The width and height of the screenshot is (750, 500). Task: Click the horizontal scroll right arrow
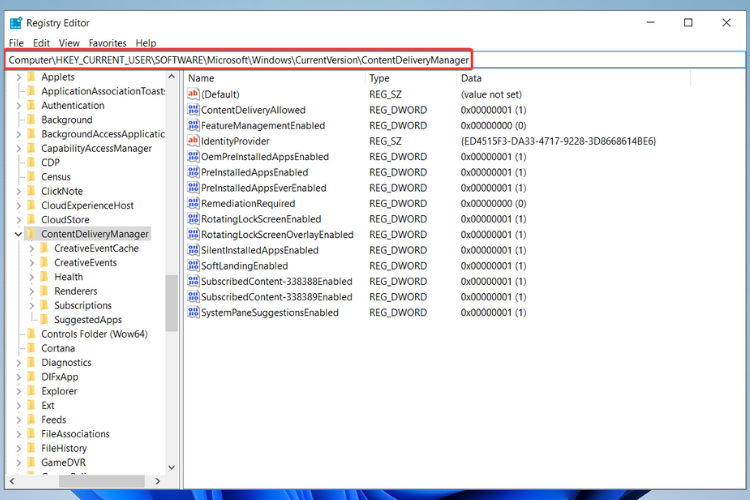pos(158,481)
